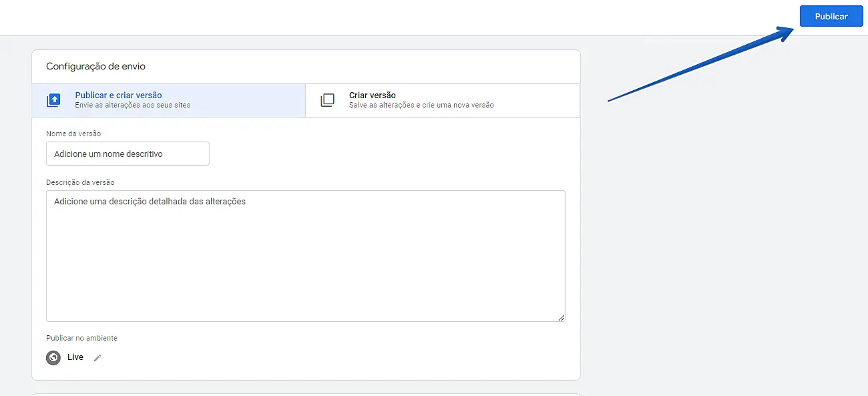Click the "Publicar no ambiente" label
This screenshot has height=396, width=868.
81,338
